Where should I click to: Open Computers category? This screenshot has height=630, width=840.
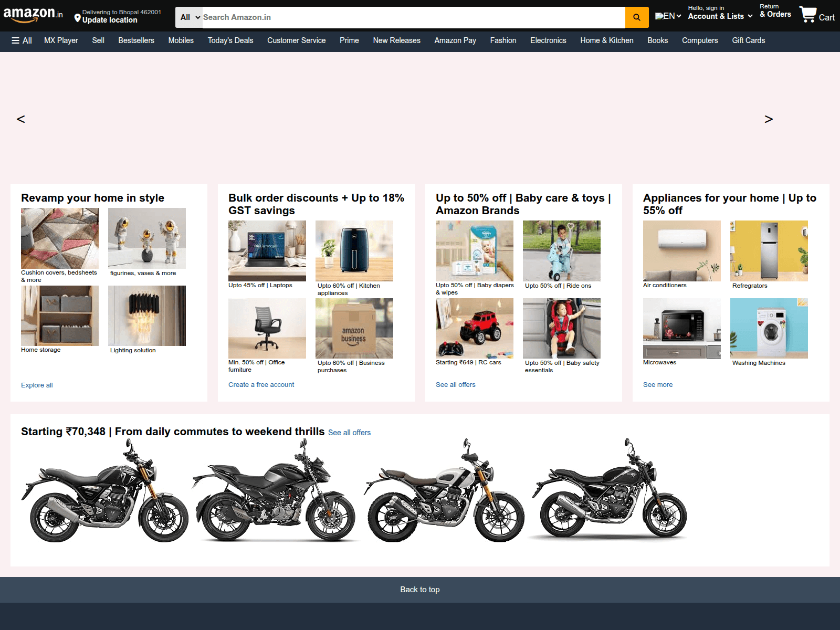click(700, 40)
